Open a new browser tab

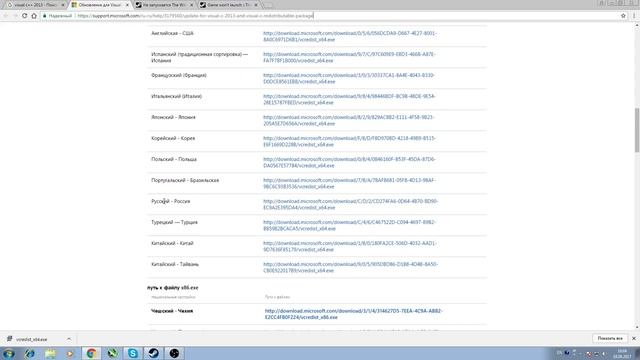[268, 5]
